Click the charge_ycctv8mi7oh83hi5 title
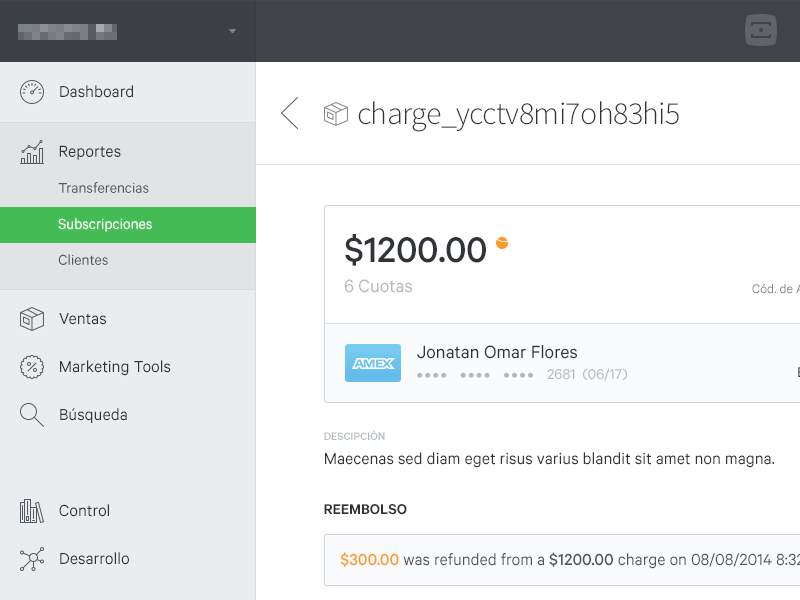Image resolution: width=800 pixels, height=600 pixels. coord(518,114)
